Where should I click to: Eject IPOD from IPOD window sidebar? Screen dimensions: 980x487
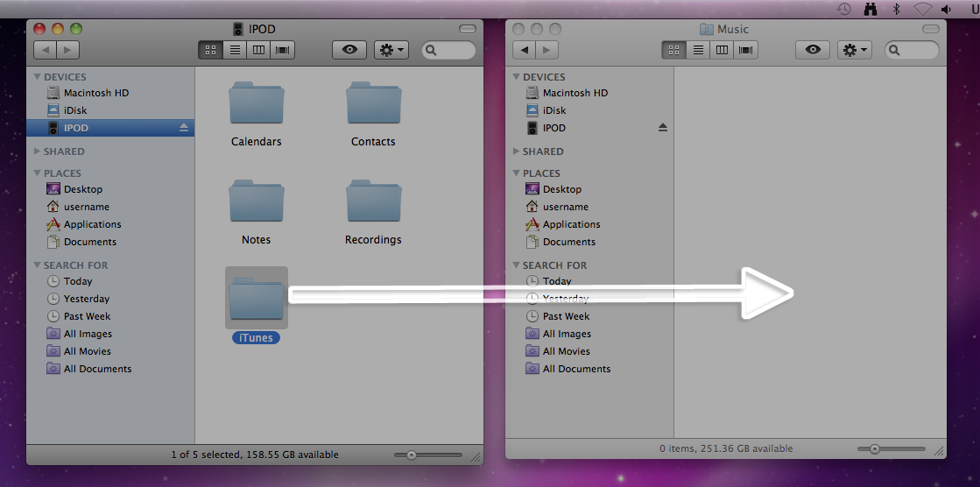(x=184, y=128)
